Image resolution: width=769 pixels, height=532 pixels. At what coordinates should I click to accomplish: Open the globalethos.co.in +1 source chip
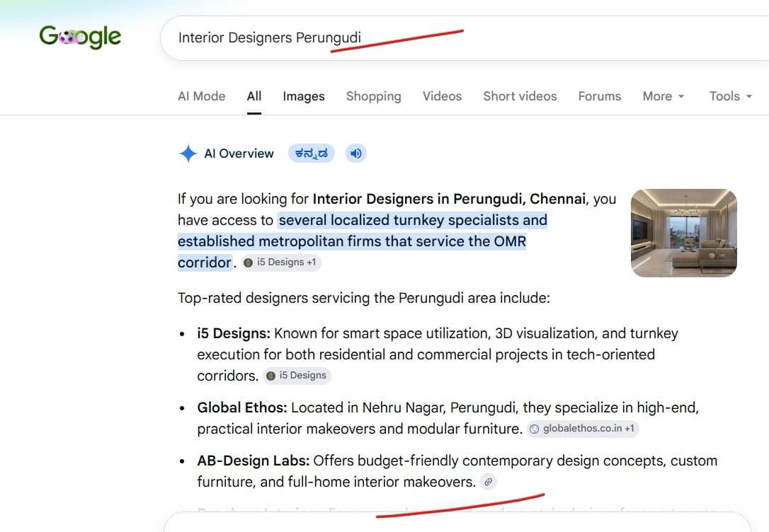pos(583,429)
